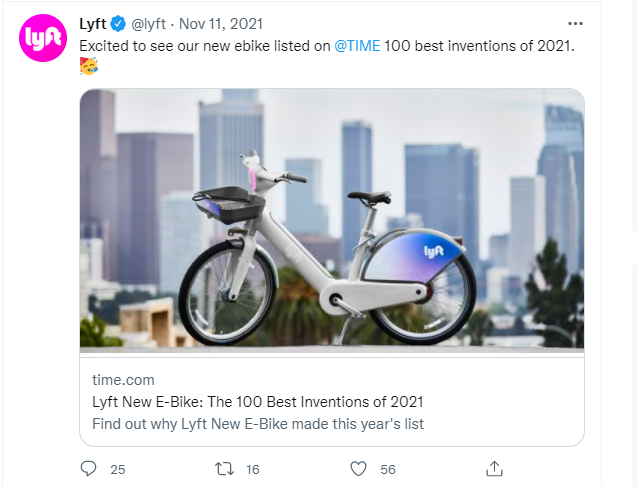Click the like count 56
This screenshot has height=487, width=637.
coord(388,469)
